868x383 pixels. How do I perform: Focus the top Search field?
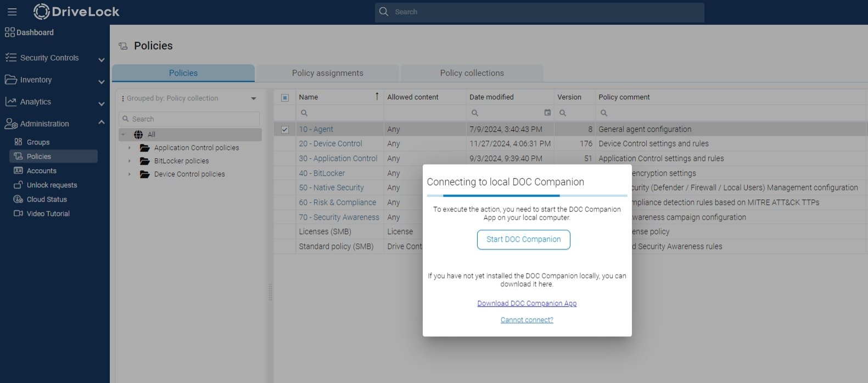pos(539,12)
